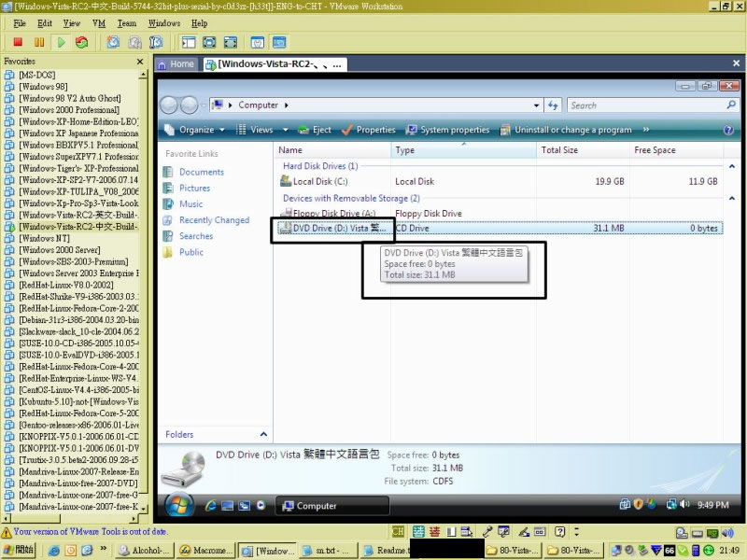This screenshot has width=747, height=560.
Task: Open the View menu in VMware Workstation
Action: 72,23
